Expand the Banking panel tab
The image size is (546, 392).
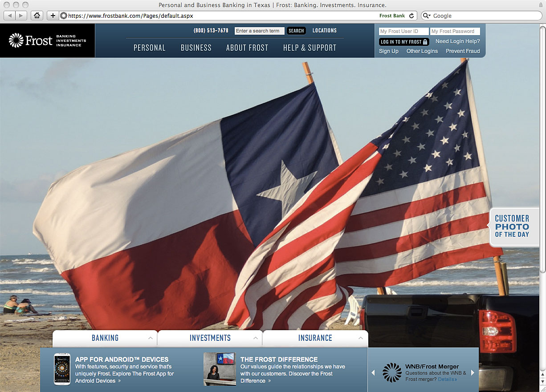(x=105, y=338)
